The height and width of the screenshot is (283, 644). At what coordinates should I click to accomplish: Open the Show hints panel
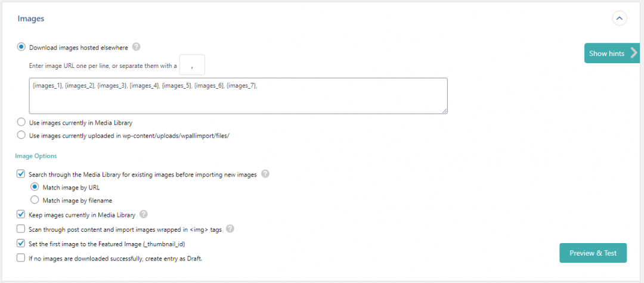pyautogui.click(x=606, y=54)
